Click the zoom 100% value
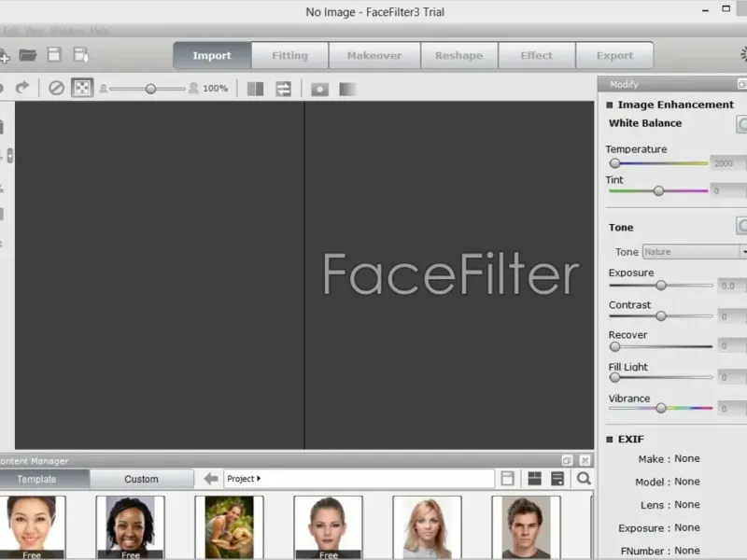The width and height of the screenshot is (747, 560). (x=216, y=89)
